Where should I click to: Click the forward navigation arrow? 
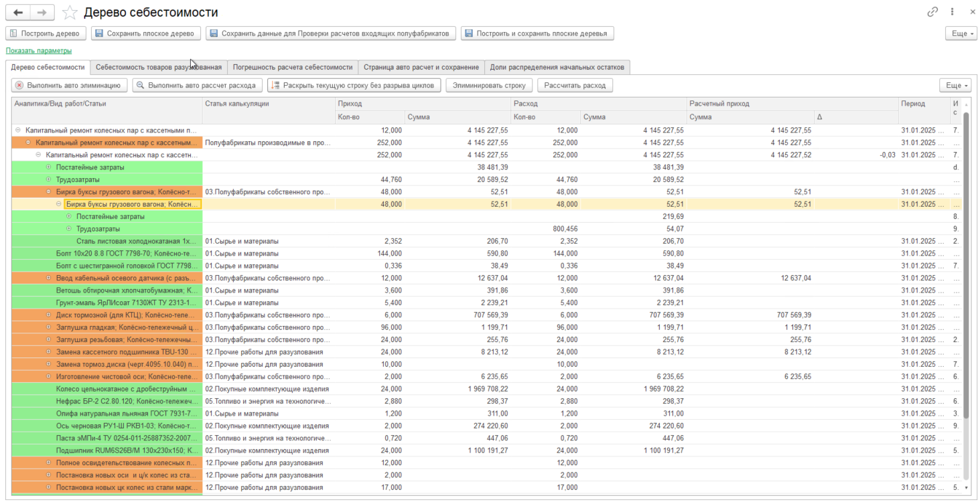tap(42, 13)
